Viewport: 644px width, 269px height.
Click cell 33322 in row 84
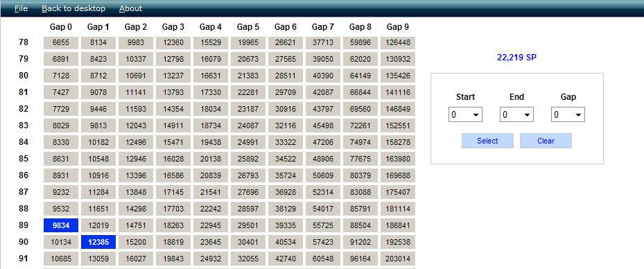tap(285, 143)
